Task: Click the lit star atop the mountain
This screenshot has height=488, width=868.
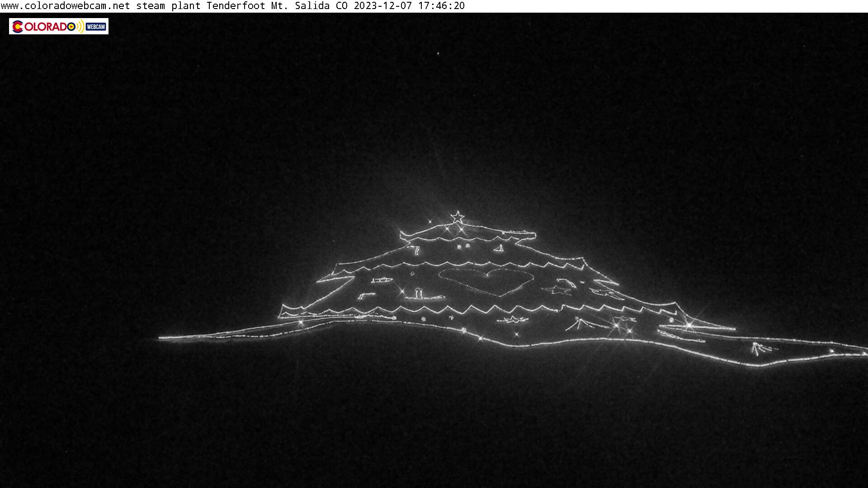Action: tap(458, 217)
